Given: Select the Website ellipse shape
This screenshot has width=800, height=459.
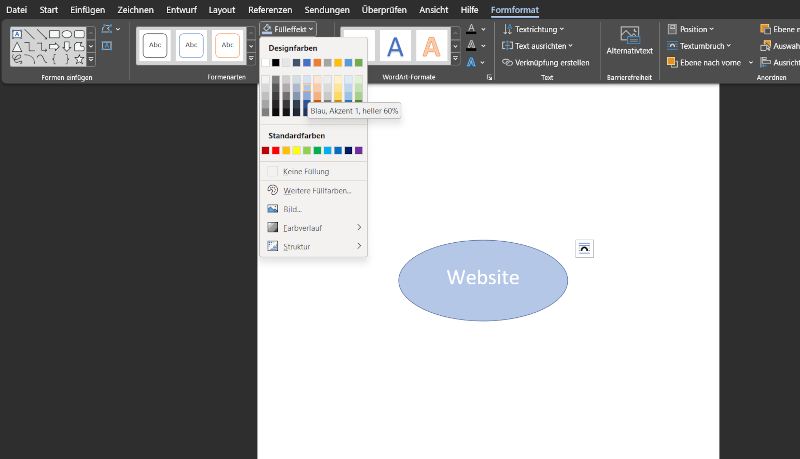Looking at the screenshot, I should coord(483,280).
